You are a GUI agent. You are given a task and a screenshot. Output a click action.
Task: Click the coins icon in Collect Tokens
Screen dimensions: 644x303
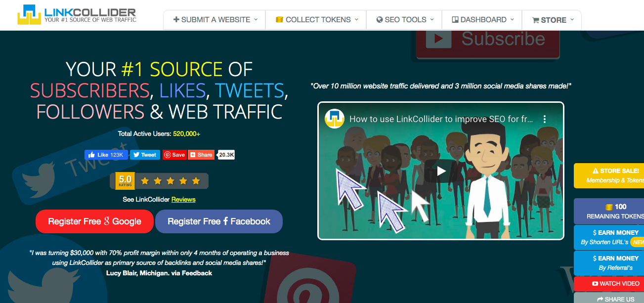[279, 20]
